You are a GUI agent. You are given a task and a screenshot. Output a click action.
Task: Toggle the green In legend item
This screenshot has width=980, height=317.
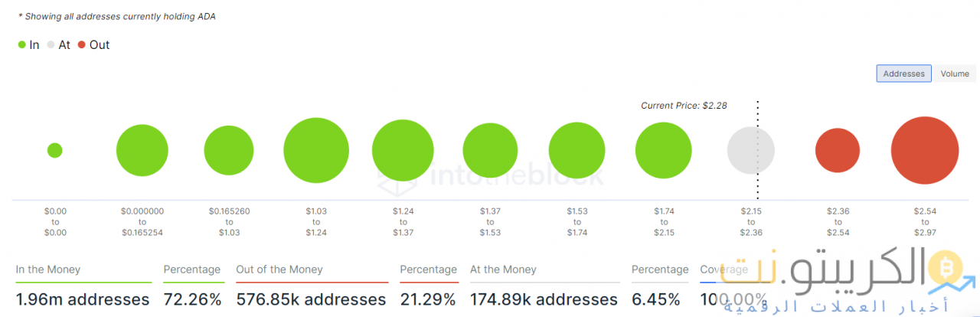28,45
